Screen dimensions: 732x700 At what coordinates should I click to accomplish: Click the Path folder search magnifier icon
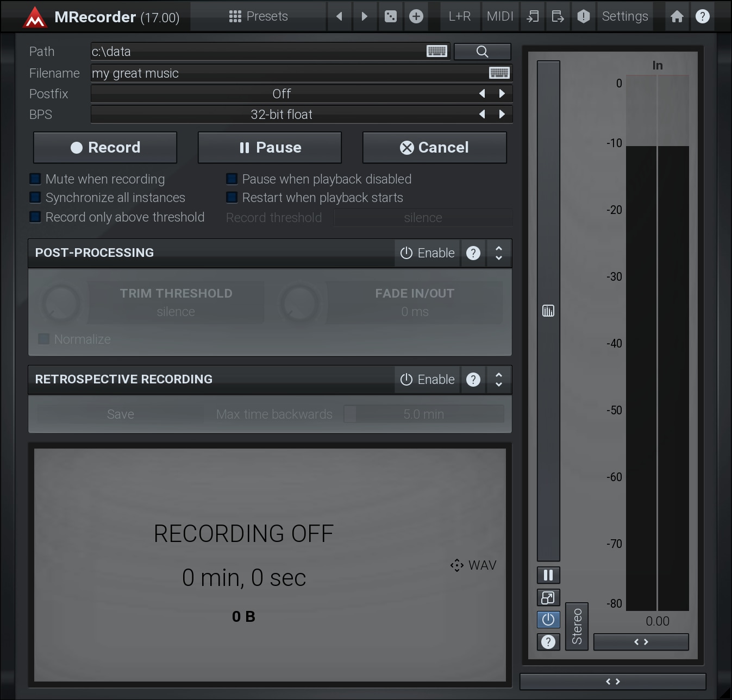click(482, 52)
